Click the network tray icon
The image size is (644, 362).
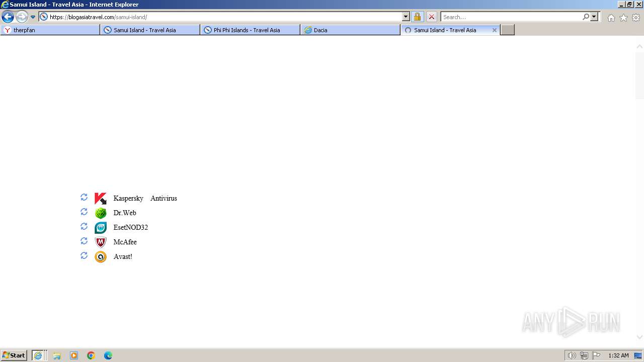coord(584,355)
